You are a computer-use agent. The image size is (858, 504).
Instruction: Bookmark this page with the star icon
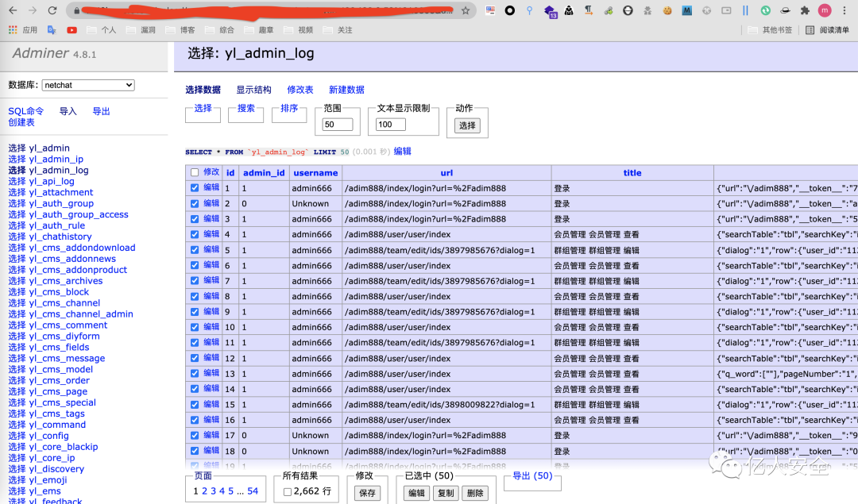(466, 10)
